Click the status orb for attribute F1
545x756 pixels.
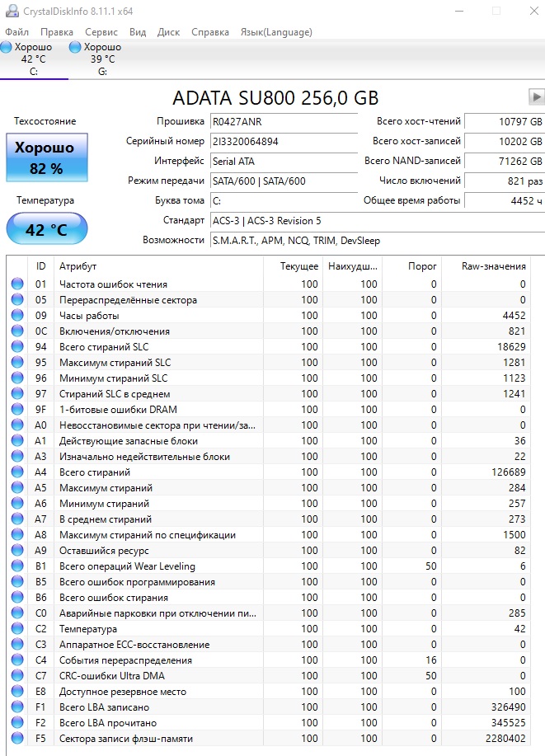click(x=17, y=707)
